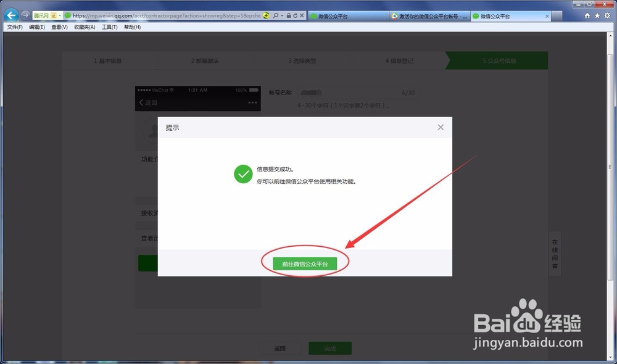
Task: Click the 帐号名称 input field
Action: tap(358, 93)
